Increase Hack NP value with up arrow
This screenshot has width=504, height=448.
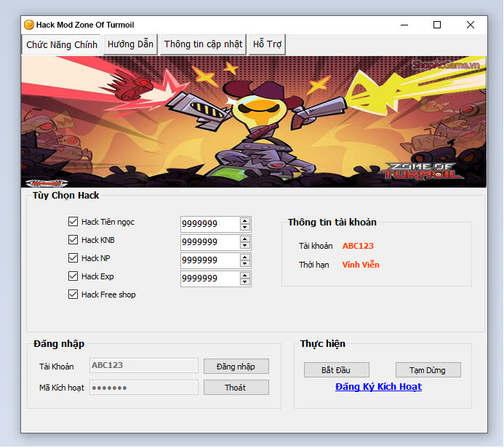[x=245, y=257]
